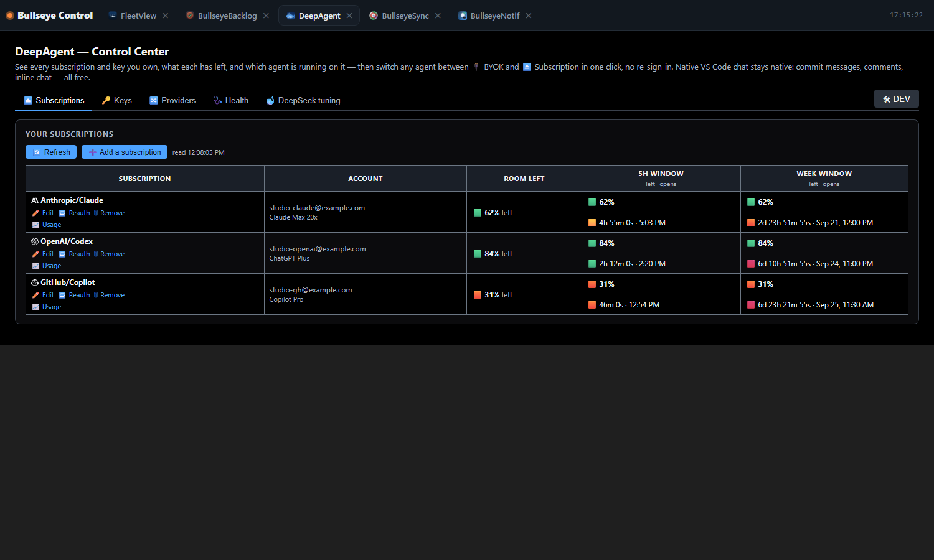Click Add a subscription button

point(125,152)
